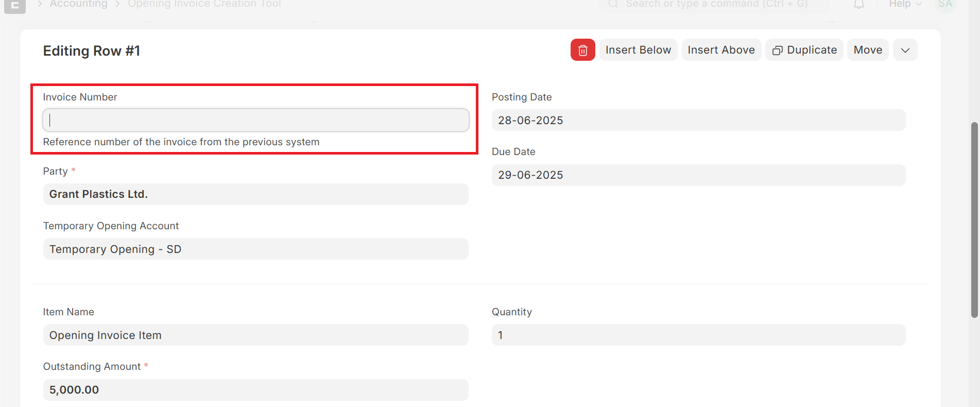Click the Posting Date field
This screenshot has height=407, width=980.
click(x=698, y=121)
